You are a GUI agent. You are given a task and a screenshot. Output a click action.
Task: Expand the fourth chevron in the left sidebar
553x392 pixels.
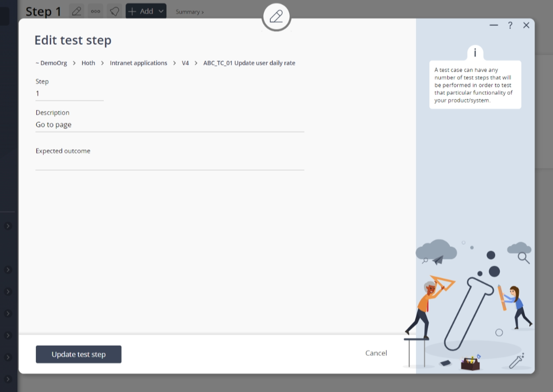point(8,314)
